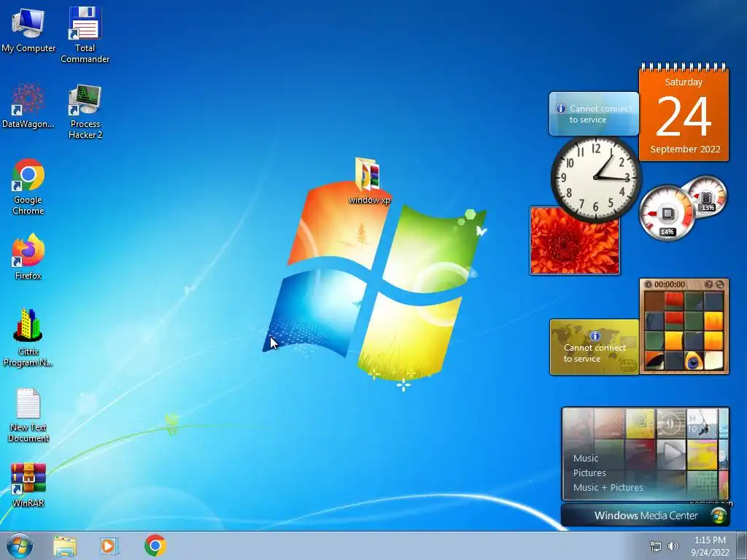Click the Windows Media Center bar
This screenshot has height=560, width=747.
click(x=646, y=516)
